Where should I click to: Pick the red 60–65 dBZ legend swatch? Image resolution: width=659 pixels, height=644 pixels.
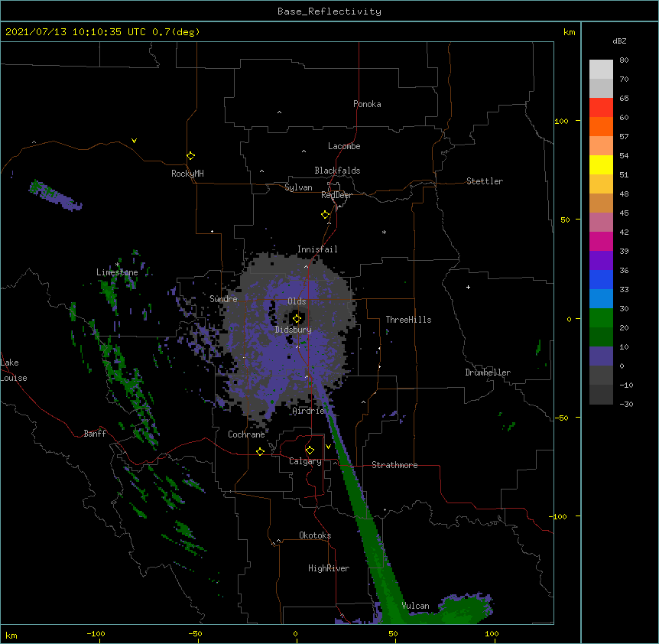click(601, 108)
